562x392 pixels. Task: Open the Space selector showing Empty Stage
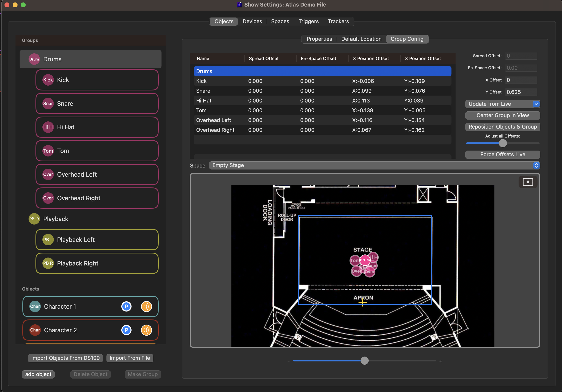tap(374, 165)
